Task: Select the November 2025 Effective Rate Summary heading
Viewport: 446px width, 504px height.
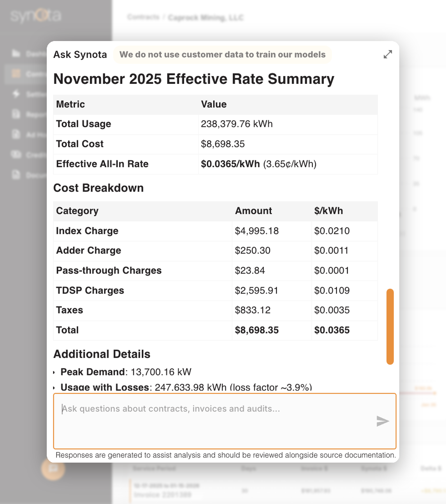Action: click(194, 79)
